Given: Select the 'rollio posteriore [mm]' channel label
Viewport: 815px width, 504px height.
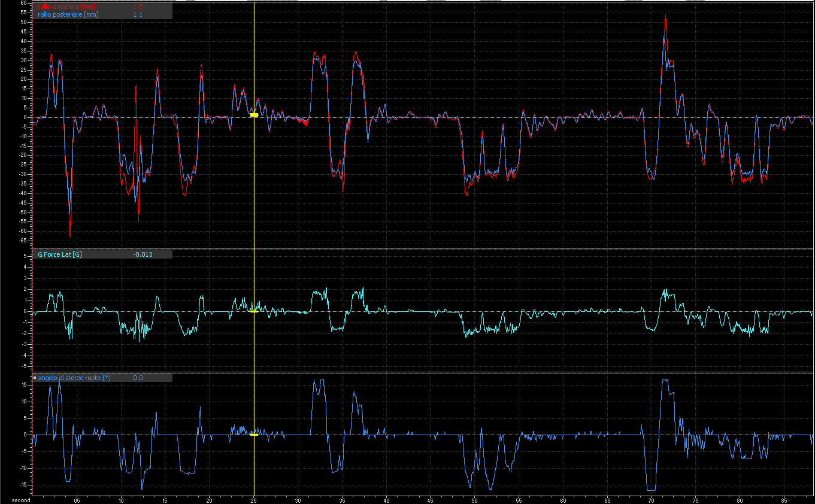Looking at the screenshot, I should (68, 14).
